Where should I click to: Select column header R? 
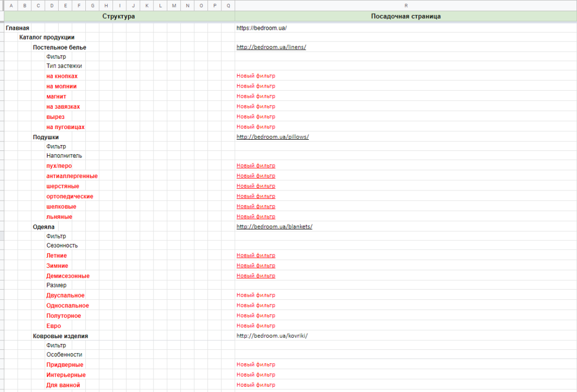tap(406, 5)
